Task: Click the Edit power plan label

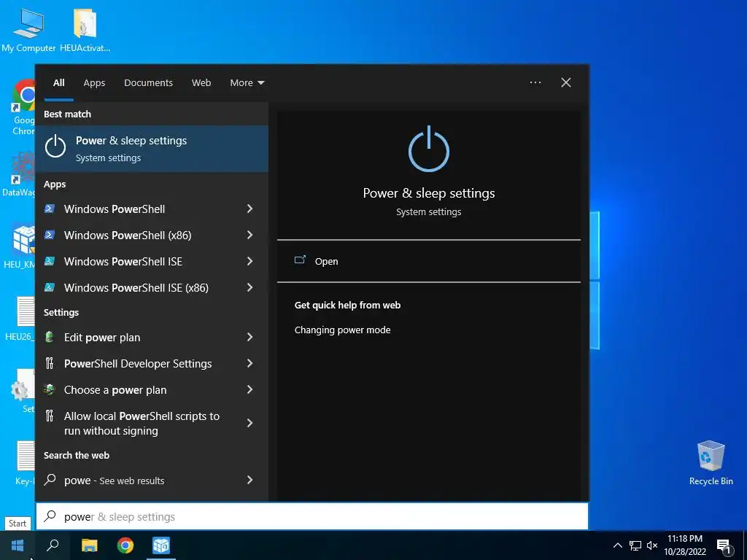Action: (x=102, y=338)
